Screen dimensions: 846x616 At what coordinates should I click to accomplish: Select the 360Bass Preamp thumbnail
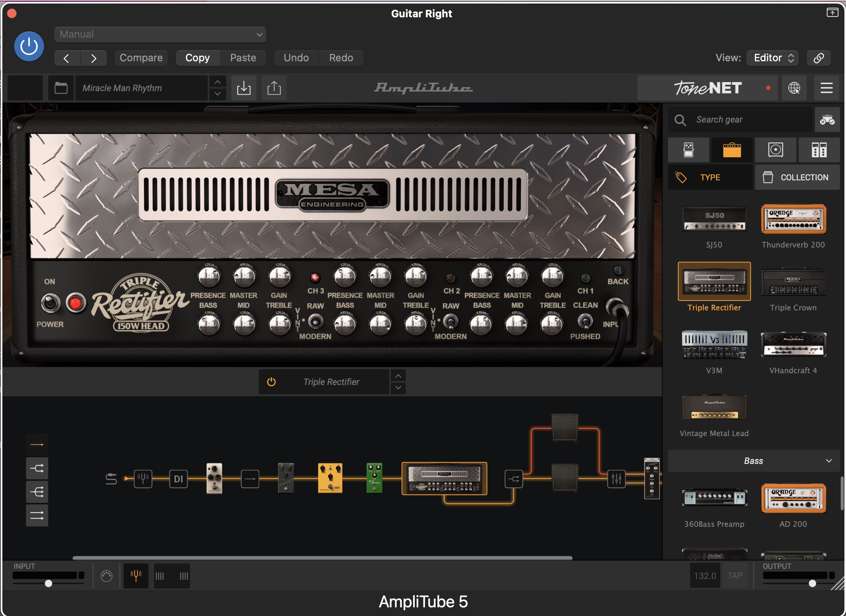tap(714, 498)
